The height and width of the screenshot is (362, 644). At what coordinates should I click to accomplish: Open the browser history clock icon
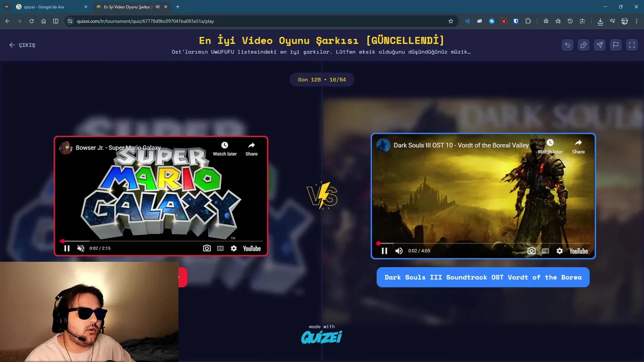click(x=570, y=21)
